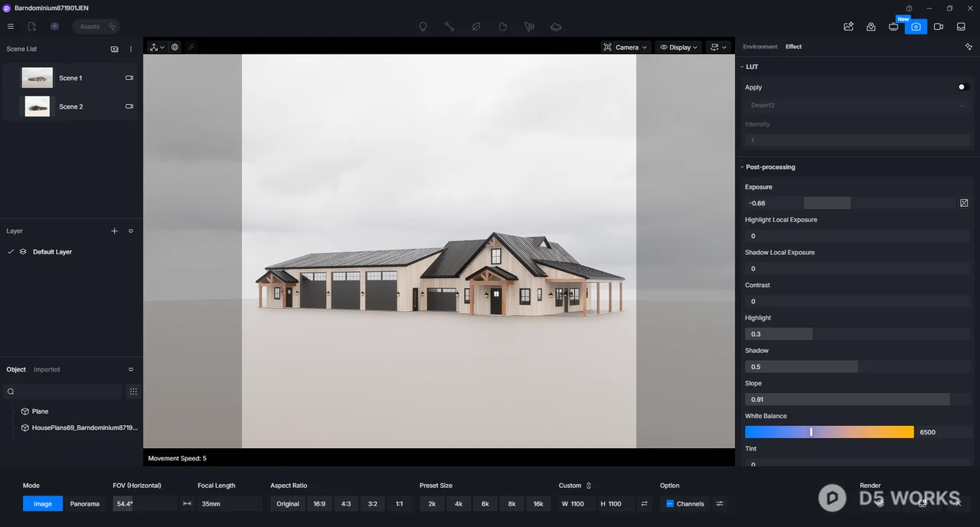The image size is (980, 527).
Task: Update Scene 1 camera icon
Action: [129, 78]
